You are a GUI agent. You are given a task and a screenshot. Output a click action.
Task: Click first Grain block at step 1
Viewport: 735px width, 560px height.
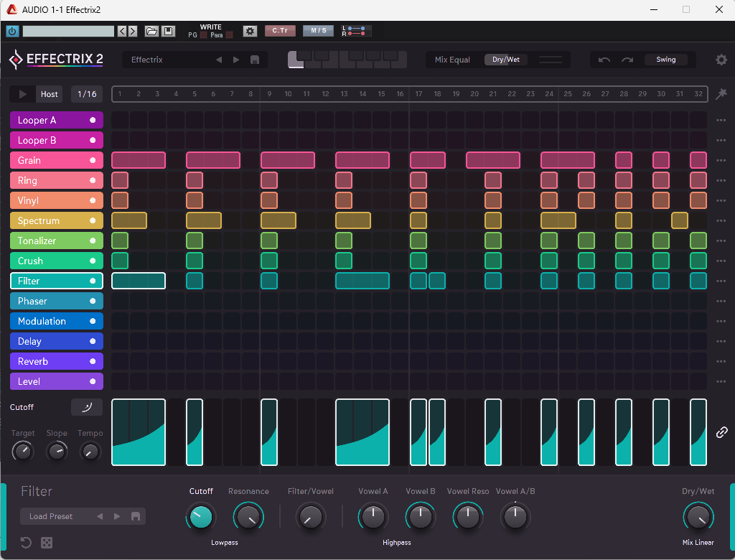(139, 160)
